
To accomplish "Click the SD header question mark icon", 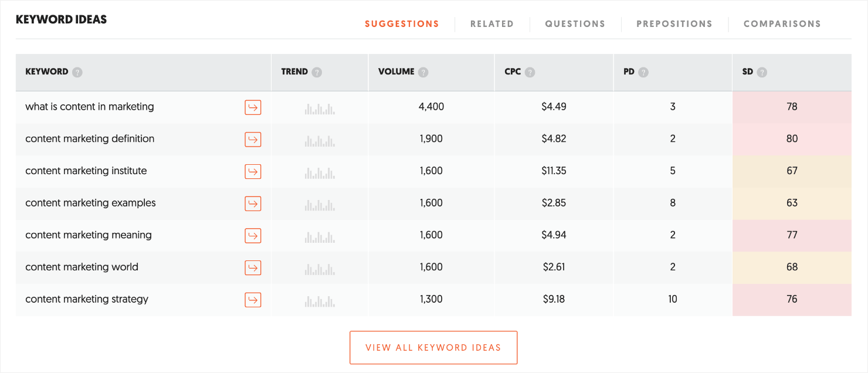I will coord(762,72).
